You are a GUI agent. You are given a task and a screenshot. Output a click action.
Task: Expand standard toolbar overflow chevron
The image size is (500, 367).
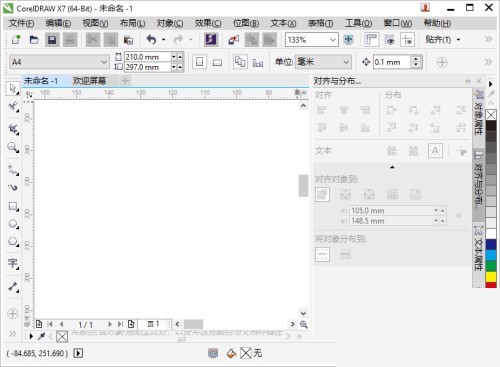(488, 39)
